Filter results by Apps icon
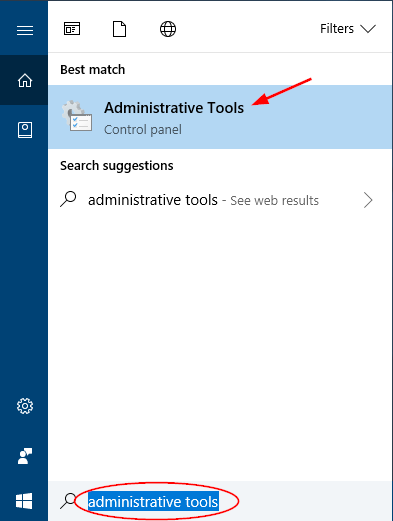393x521 pixels. [x=72, y=29]
